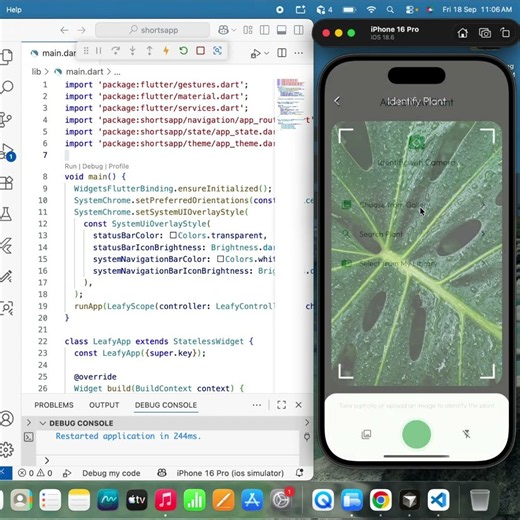Click the errors and warnings status item
Image resolution: width=520 pixels, height=520 pixels.
click(35, 473)
